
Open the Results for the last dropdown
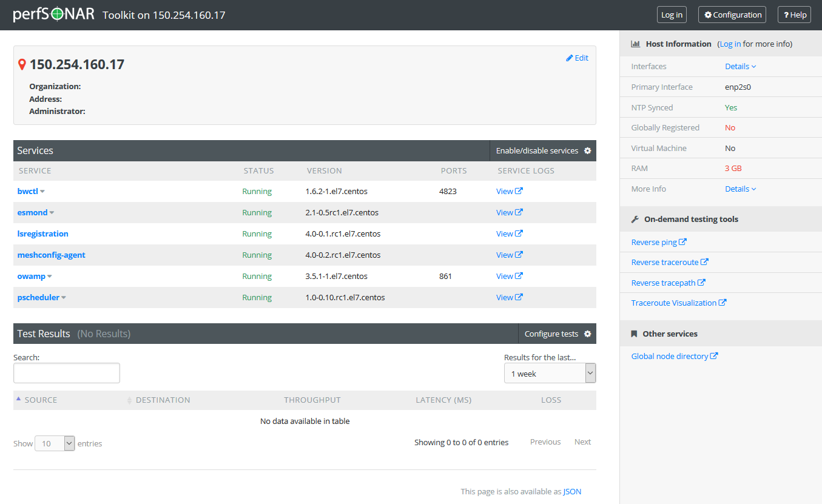(550, 374)
